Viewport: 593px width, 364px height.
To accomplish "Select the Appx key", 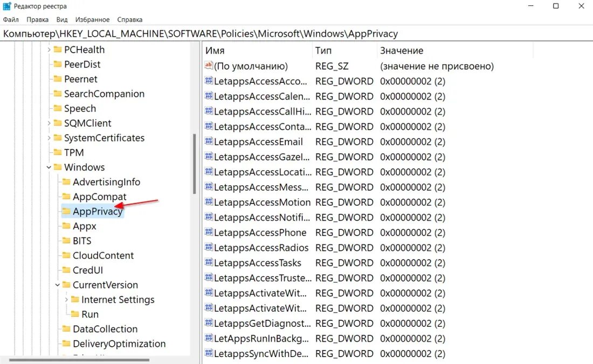I will (x=84, y=226).
